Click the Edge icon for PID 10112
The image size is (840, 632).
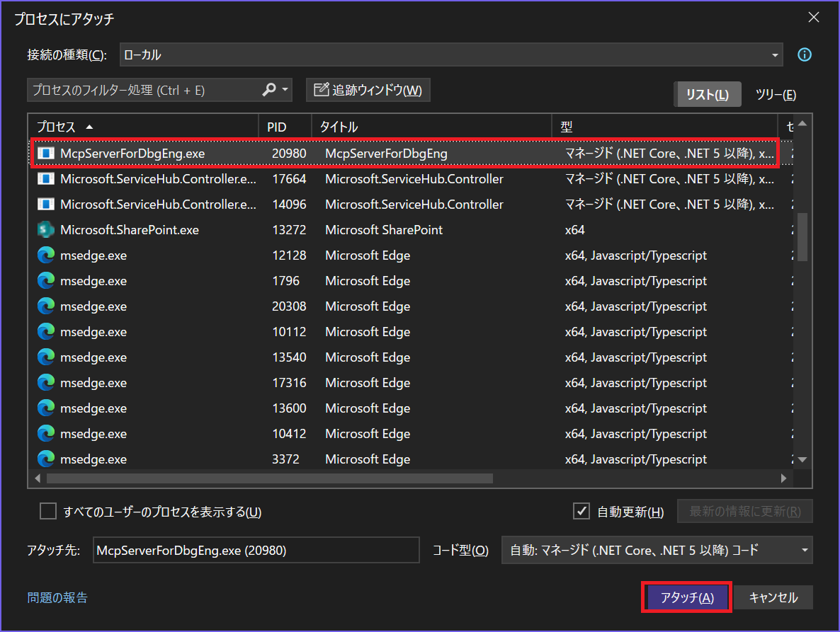pyautogui.click(x=45, y=332)
